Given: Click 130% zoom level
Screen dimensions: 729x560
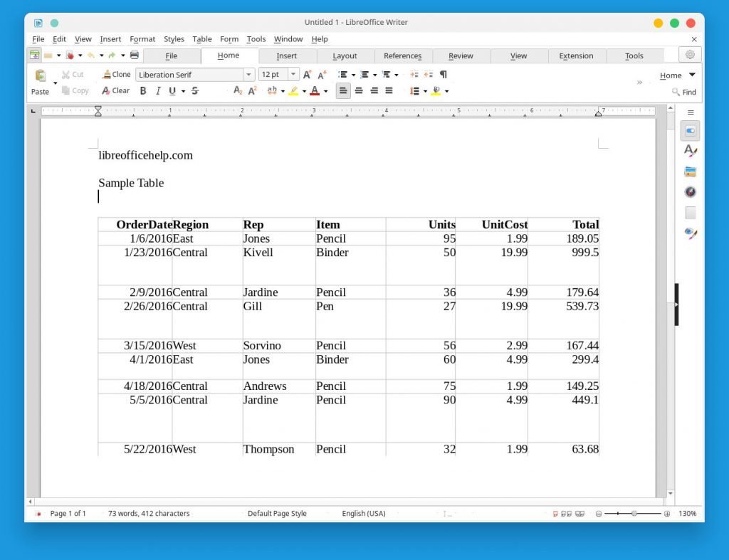Looking at the screenshot, I should [x=687, y=514].
